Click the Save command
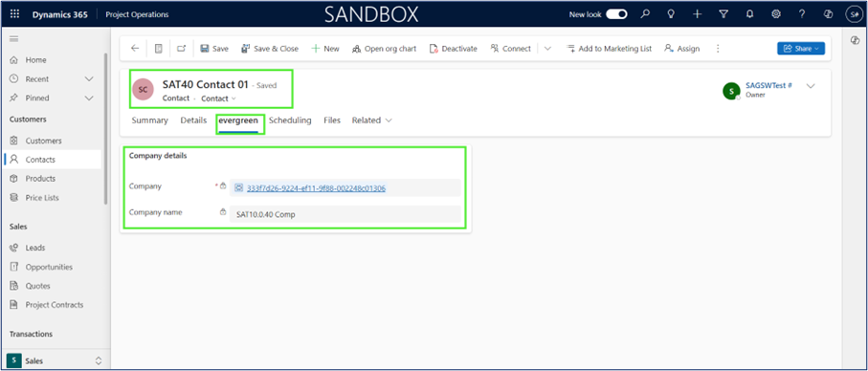The width and height of the screenshot is (868, 371). pyautogui.click(x=214, y=49)
